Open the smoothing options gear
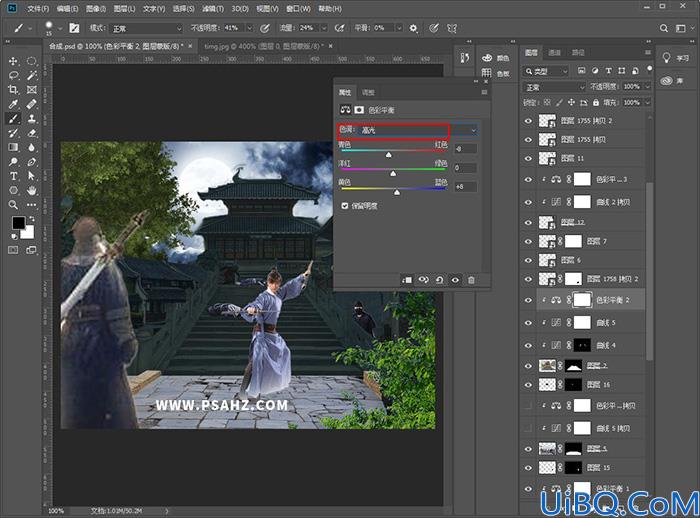 coord(413,28)
